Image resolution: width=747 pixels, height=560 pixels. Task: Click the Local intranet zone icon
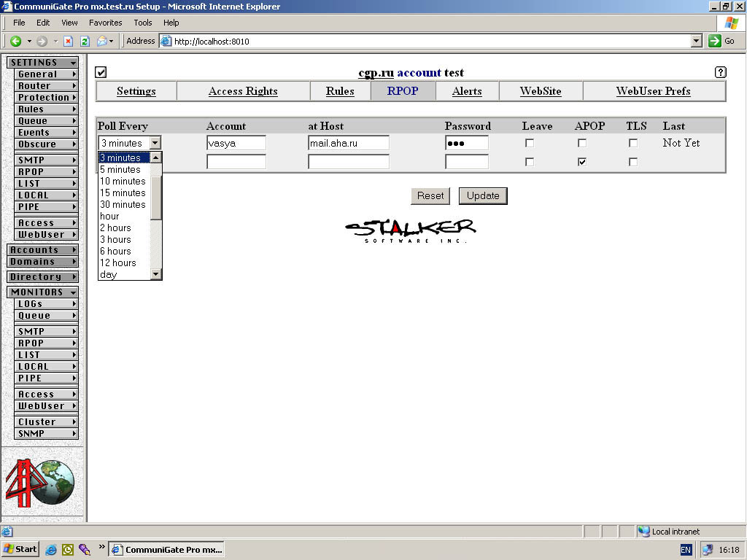643,532
